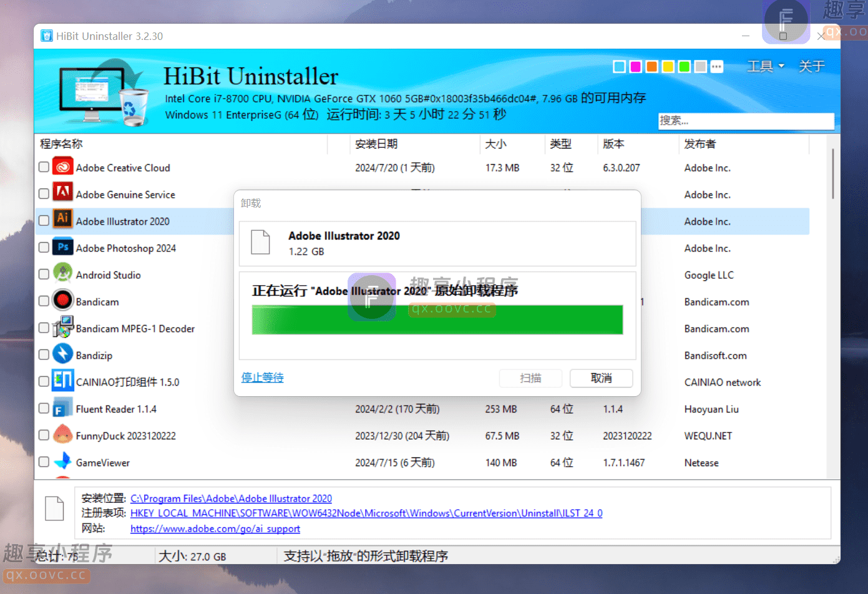Click the HiBit Uninstaller title bar icon

point(47,36)
